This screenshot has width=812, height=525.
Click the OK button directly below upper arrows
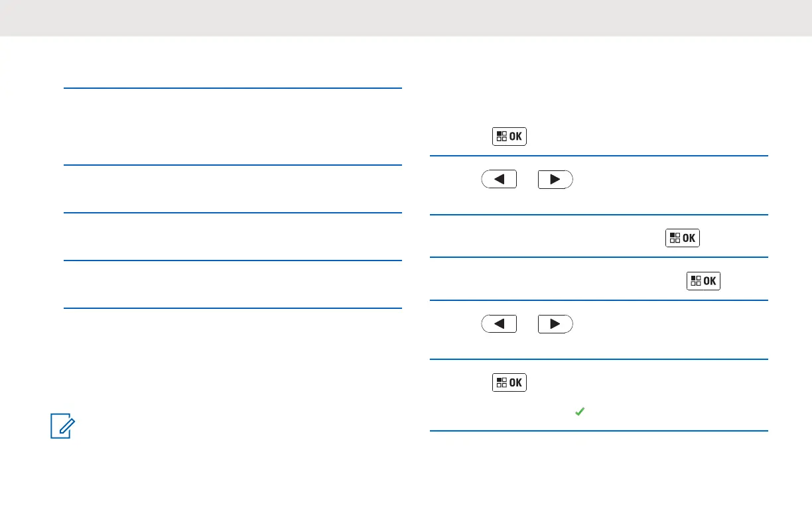(x=682, y=238)
